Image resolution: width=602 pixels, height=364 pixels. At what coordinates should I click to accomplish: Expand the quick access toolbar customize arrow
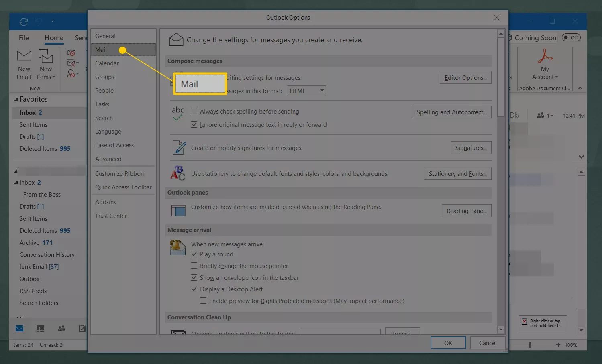(x=53, y=21)
